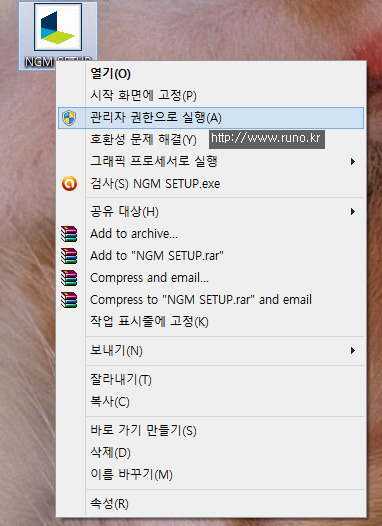
Task: Open file properties via 속성(R)
Action: point(211,504)
